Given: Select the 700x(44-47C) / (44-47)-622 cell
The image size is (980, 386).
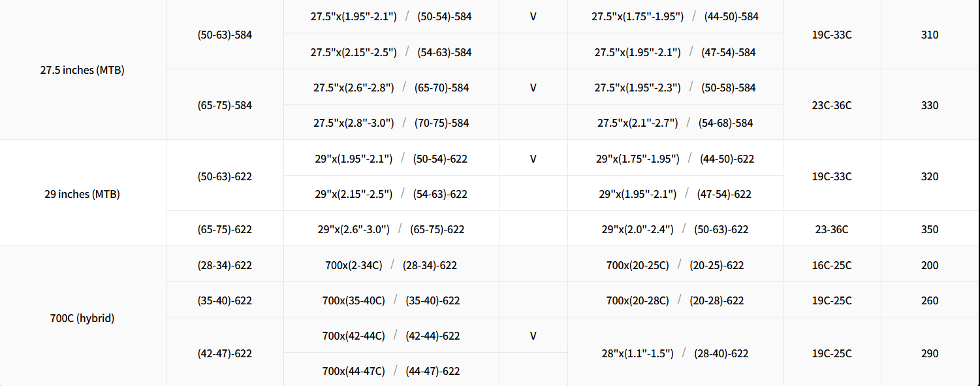Looking at the screenshot, I should click(x=391, y=371).
